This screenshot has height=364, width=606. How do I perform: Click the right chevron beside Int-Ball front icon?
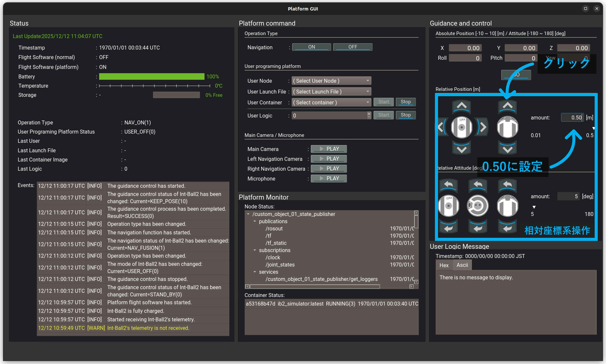point(483,127)
